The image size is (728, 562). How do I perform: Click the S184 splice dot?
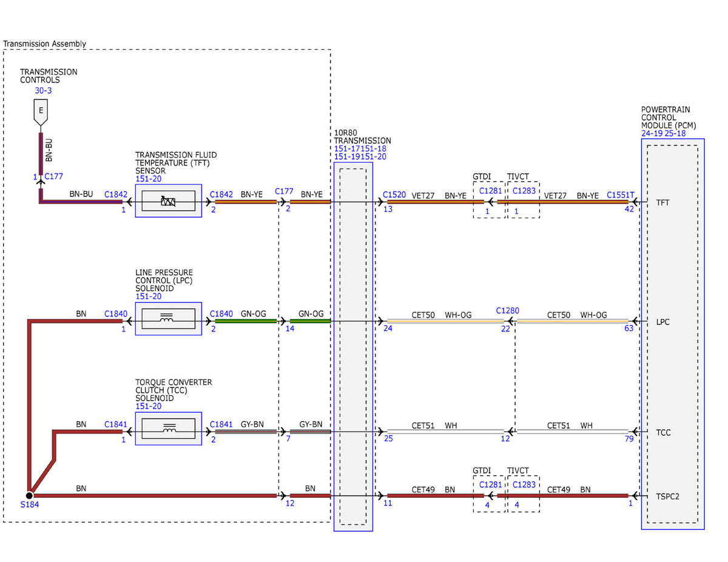click(29, 495)
